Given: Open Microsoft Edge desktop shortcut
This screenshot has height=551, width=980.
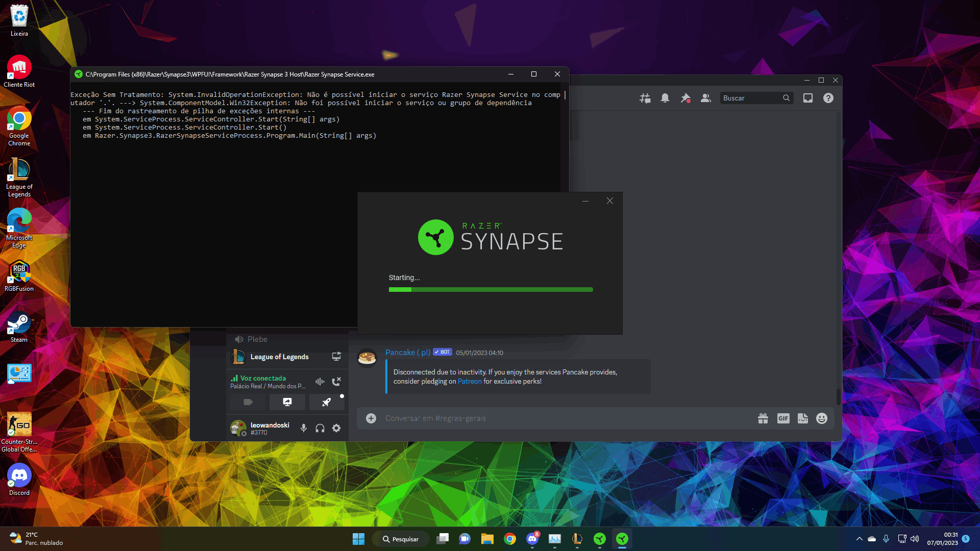Looking at the screenshot, I should (19, 228).
